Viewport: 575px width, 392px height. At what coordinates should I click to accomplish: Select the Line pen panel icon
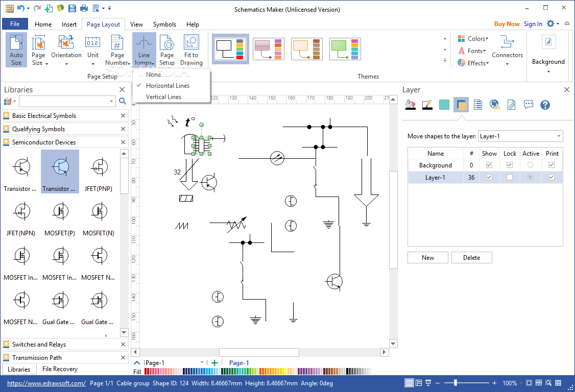tap(427, 105)
